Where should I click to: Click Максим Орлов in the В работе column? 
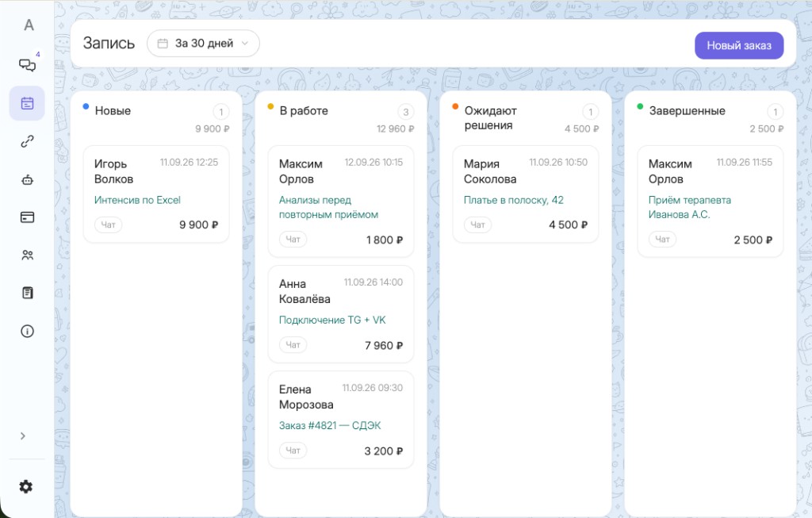point(301,171)
